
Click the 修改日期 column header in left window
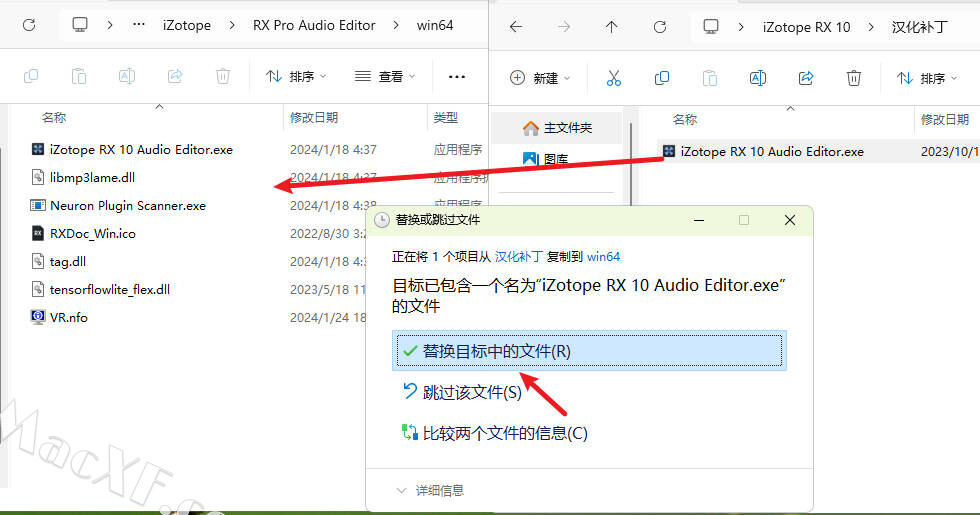pos(314,117)
